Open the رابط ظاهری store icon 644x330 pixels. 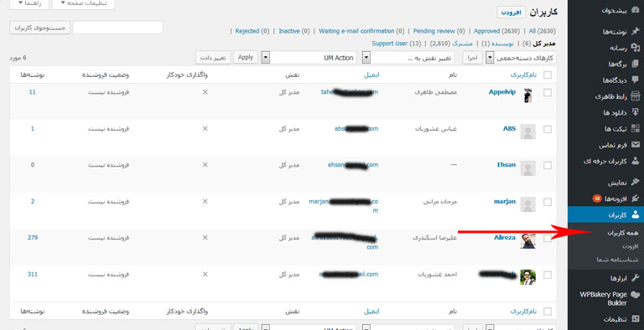tap(635, 96)
